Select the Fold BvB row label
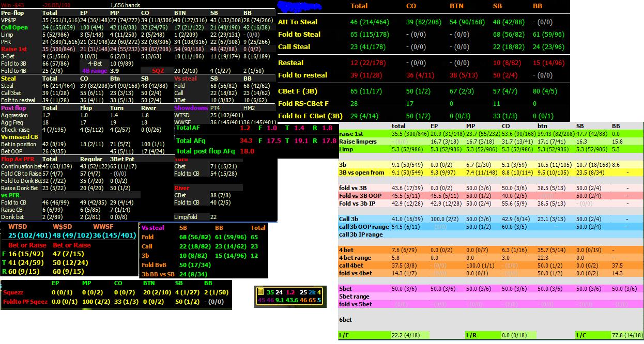 [x=154, y=265]
